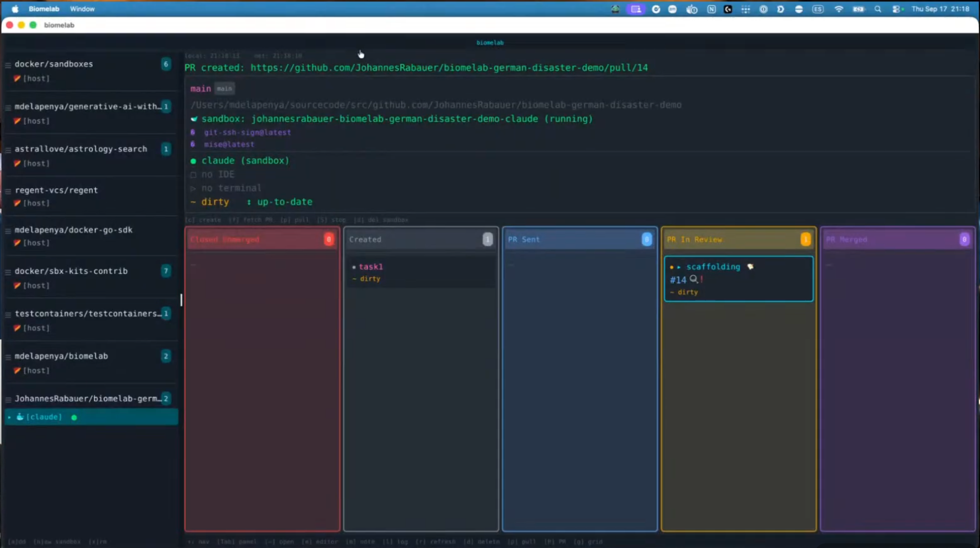This screenshot has width=980, height=548.
Task: Click the pencil icon under astrallove/astrology-search
Action: [x=17, y=163]
